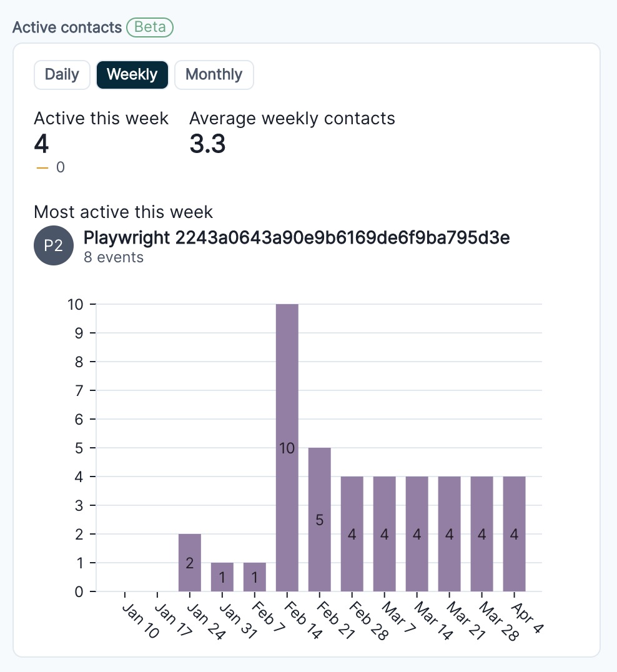The height and width of the screenshot is (672, 617).
Task: Click the 8 events text
Action: tap(114, 257)
